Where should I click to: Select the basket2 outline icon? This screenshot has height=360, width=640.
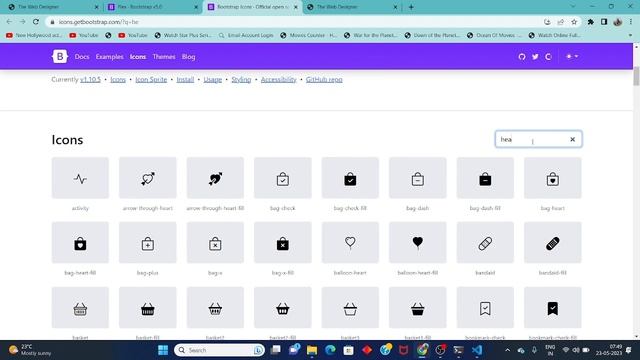pos(215,308)
